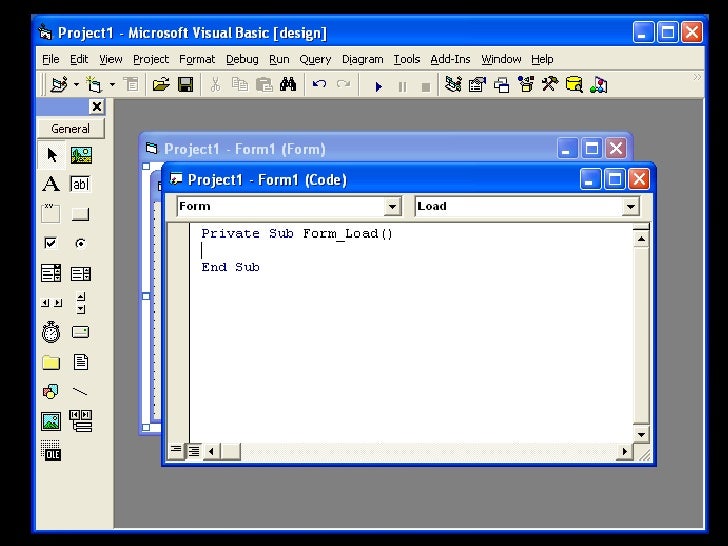The width and height of the screenshot is (728, 546).
Task: Select the Label control tool
Action: 51,184
